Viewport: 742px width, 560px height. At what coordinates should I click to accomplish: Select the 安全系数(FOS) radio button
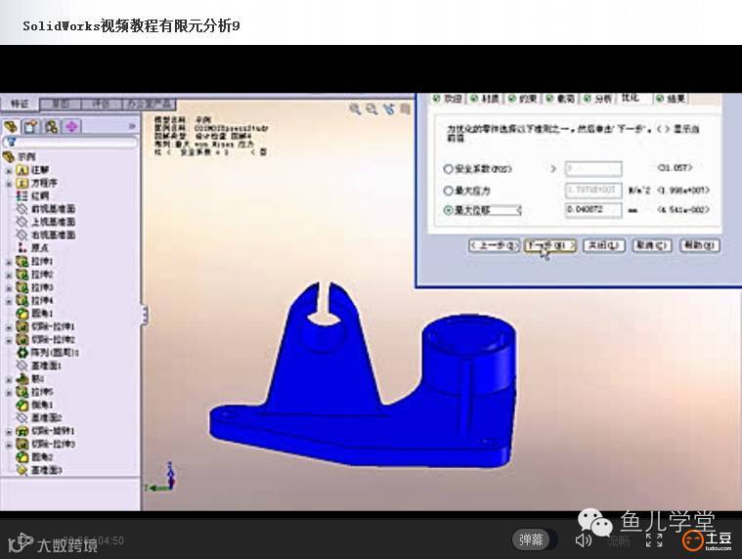(448, 169)
